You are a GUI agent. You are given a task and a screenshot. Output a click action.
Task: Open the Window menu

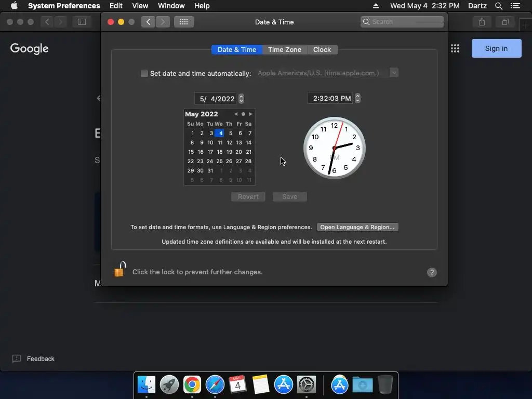[x=171, y=6]
